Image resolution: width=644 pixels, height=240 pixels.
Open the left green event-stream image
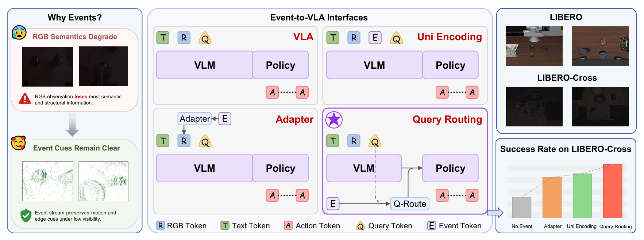[48, 181]
